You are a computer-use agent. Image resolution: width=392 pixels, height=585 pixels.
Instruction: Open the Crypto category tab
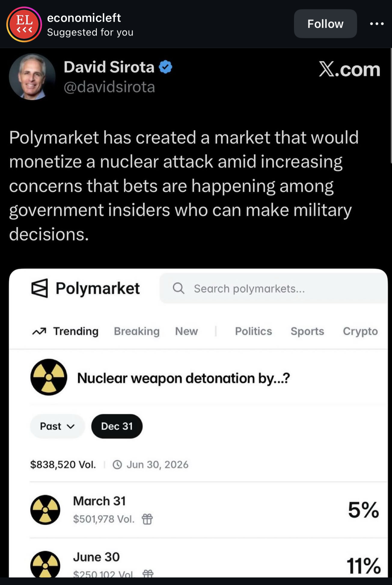click(x=360, y=331)
